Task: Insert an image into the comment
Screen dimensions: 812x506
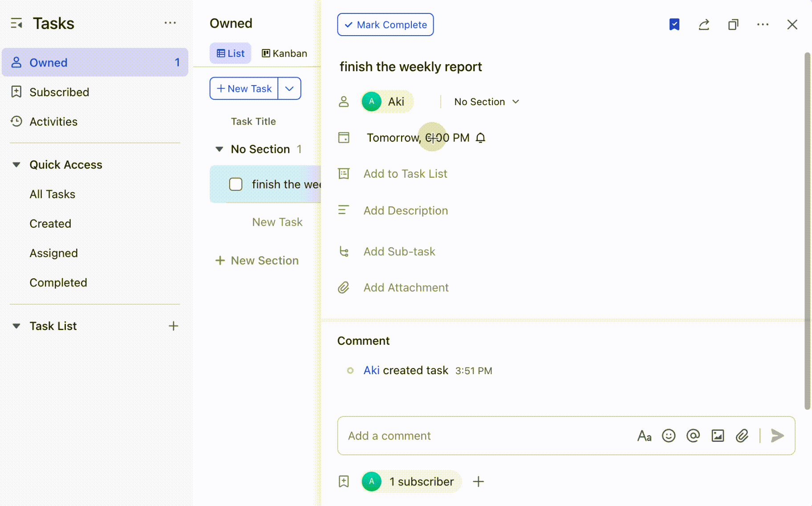Action: click(x=717, y=436)
